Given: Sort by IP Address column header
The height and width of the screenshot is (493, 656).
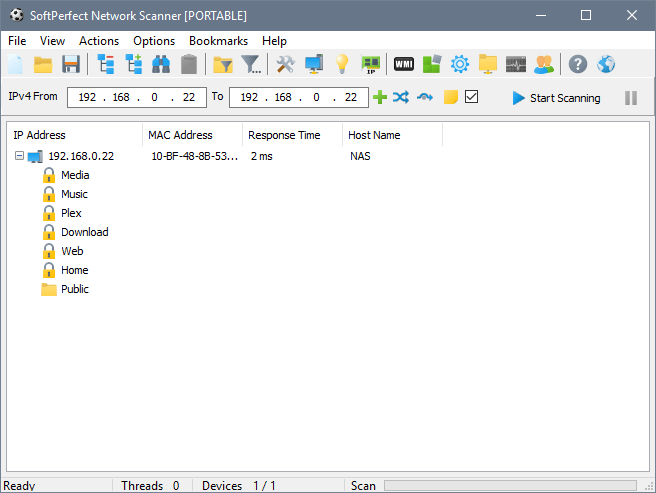Looking at the screenshot, I should click(x=74, y=135).
